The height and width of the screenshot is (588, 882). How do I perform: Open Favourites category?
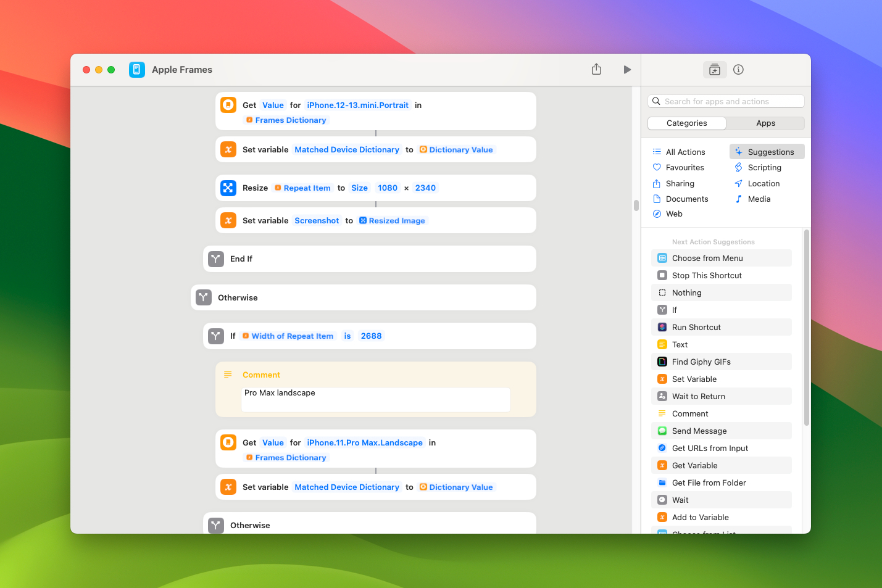[684, 167]
